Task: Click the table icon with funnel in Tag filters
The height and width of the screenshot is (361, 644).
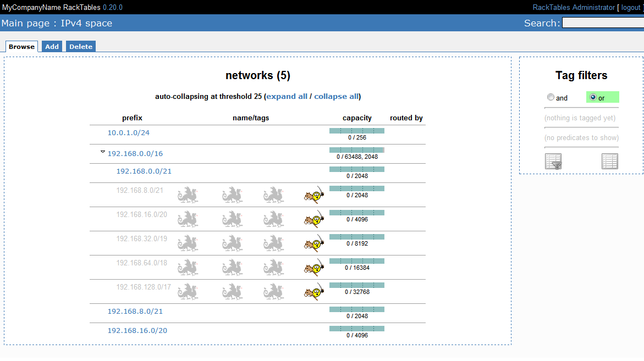Action: click(x=553, y=161)
